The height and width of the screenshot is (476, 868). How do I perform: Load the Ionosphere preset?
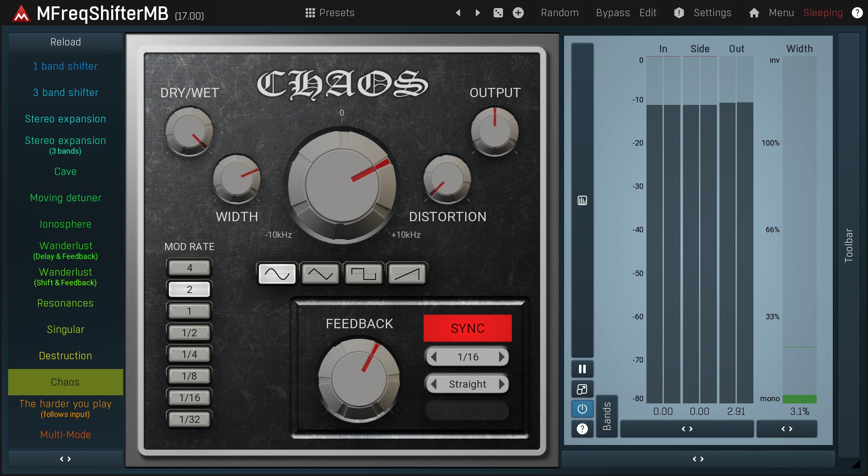(65, 224)
